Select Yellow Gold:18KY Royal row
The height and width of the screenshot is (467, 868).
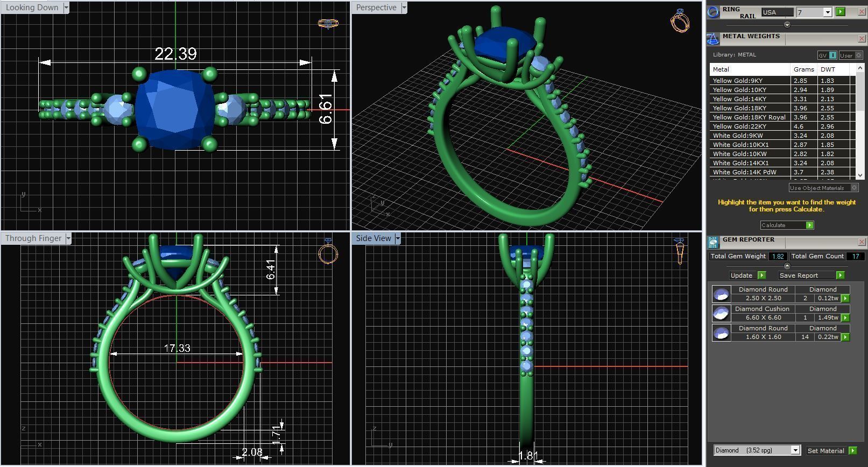pos(782,117)
